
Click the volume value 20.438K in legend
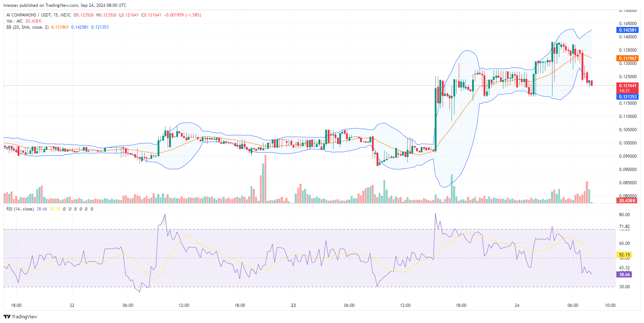point(33,21)
